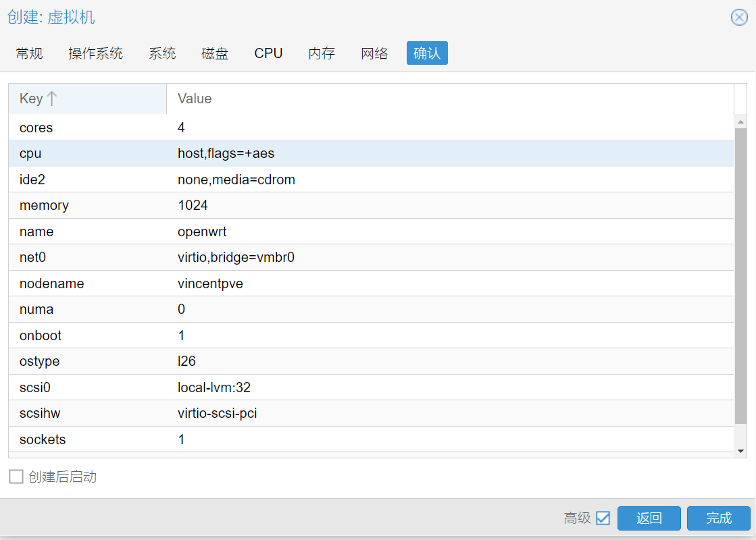Go to the 系统 tab
Screen dimensions: 756x540
[162, 53]
